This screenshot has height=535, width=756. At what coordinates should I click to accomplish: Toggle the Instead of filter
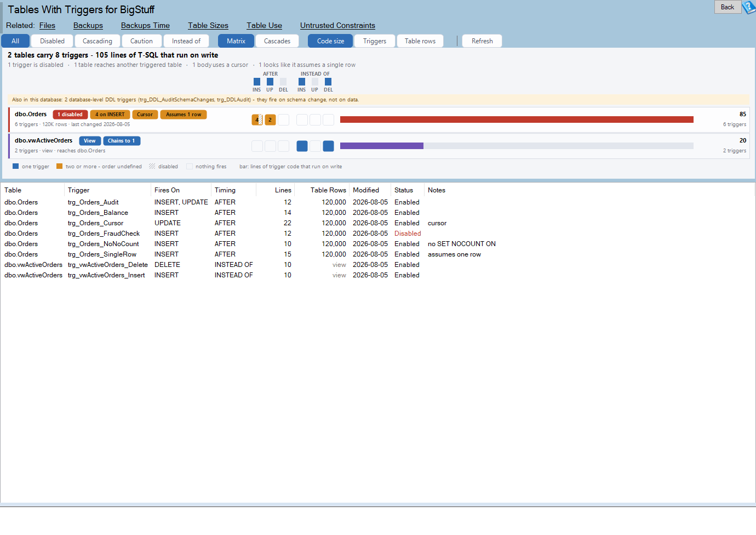(x=186, y=41)
